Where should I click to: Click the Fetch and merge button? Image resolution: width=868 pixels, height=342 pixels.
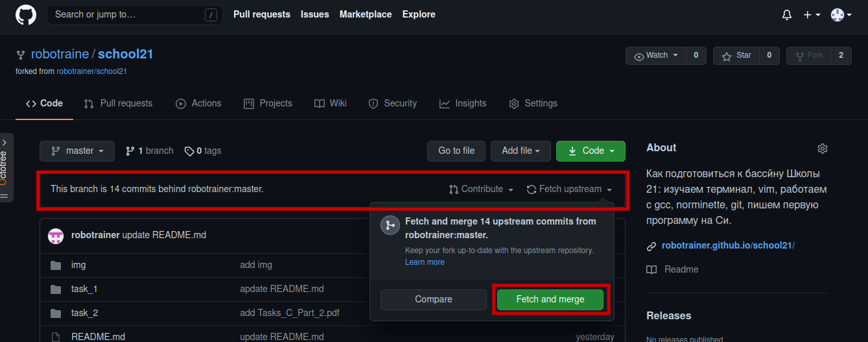click(550, 299)
